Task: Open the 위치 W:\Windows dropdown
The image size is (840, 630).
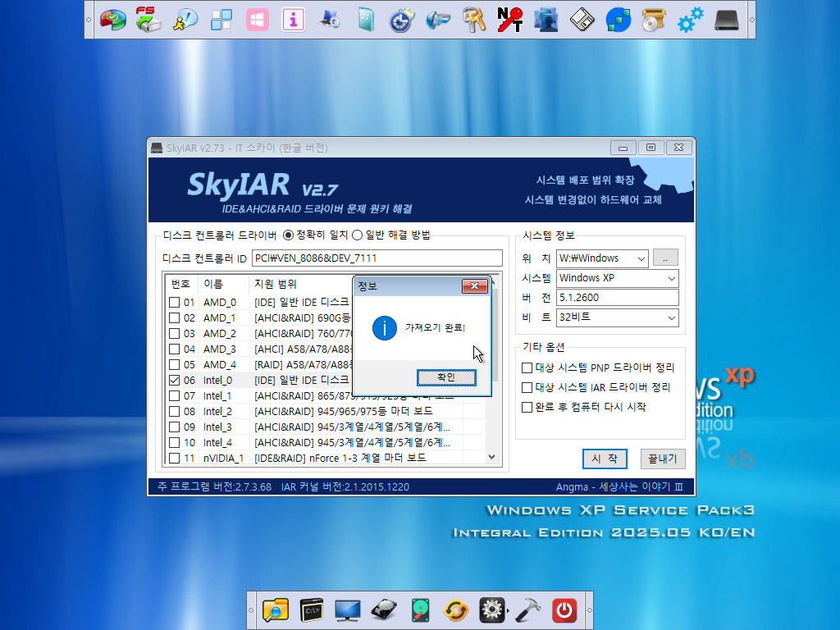Action: (603, 258)
